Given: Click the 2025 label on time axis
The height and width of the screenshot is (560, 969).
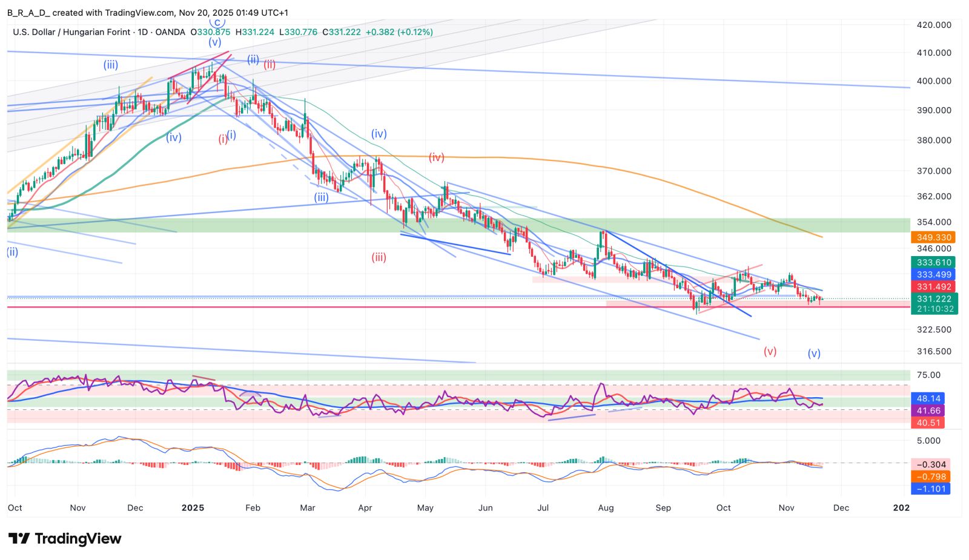Looking at the screenshot, I should 193,508.
